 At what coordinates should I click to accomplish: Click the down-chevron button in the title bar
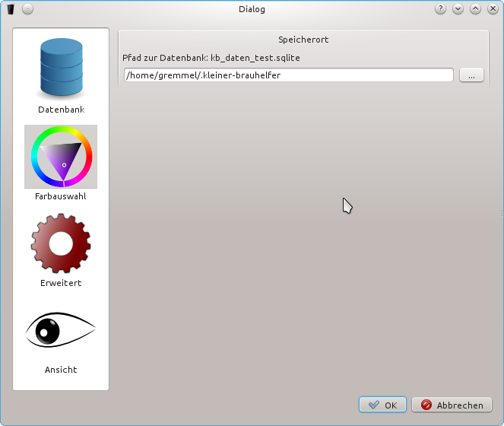(458, 9)
